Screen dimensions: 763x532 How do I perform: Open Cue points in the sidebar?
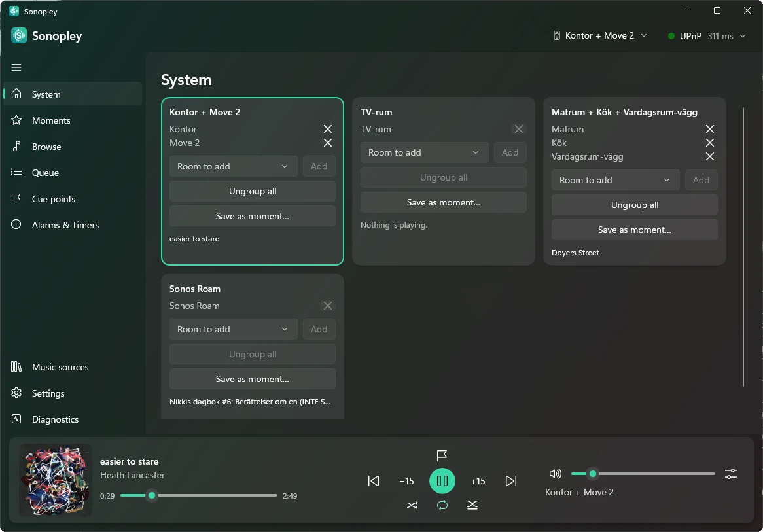(73, 199)
